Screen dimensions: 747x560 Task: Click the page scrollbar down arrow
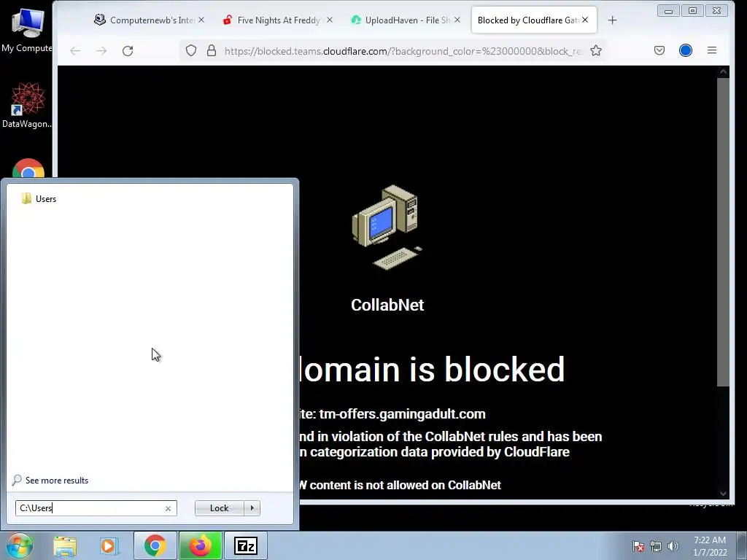(723, 494)
